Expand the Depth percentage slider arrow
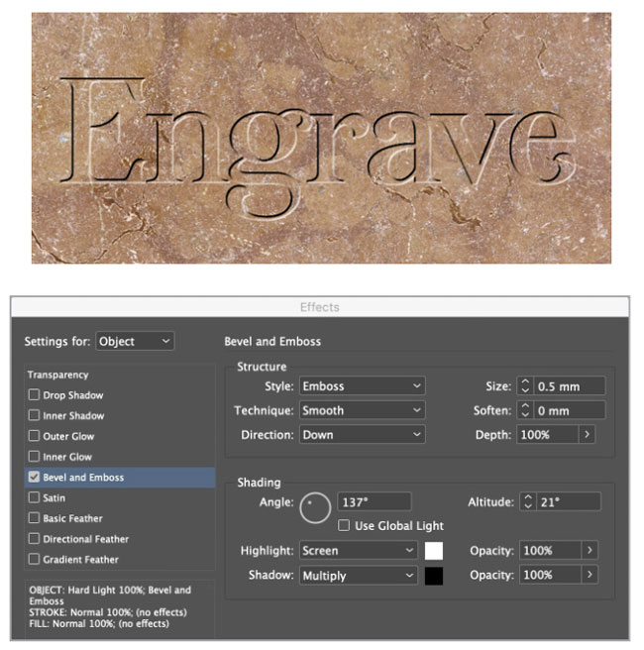Image resolution: width=644 pixels, height=650 pixels. tap(587, 434)
